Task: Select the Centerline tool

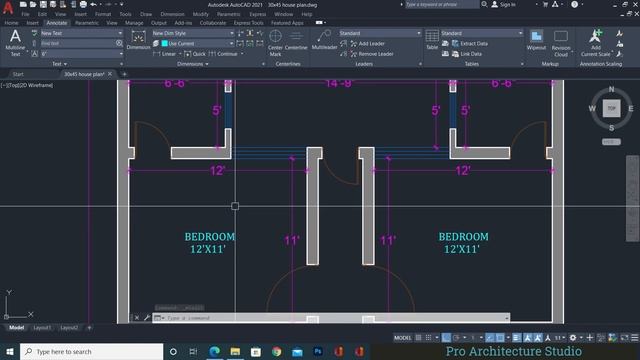Action: pyautogui.click(x=296, y=40)
